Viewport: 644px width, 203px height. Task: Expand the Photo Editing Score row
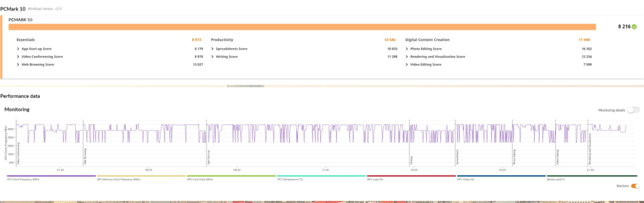407,49
